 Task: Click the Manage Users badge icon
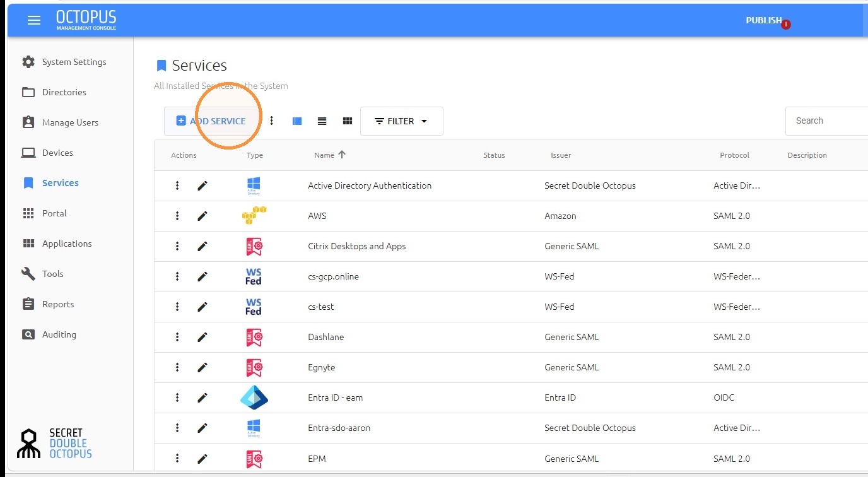[x=28, y=122]
